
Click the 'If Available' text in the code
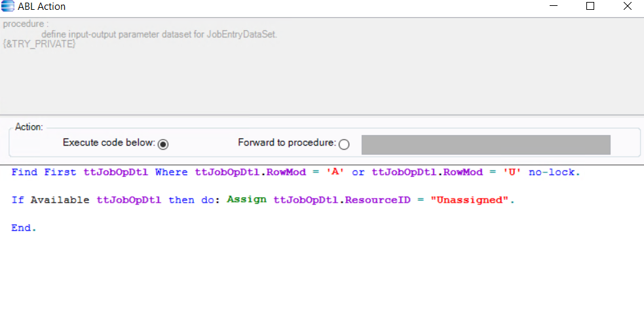coord(50,200)
